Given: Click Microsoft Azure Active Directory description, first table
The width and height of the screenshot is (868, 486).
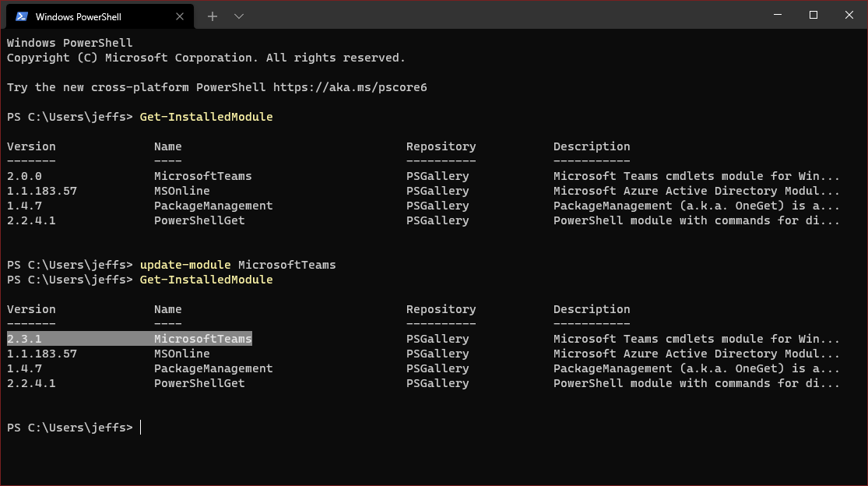Looking at the screenshot, I should 697,191.
